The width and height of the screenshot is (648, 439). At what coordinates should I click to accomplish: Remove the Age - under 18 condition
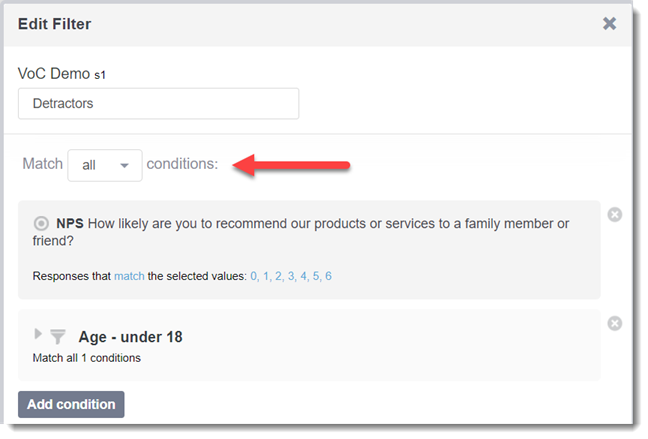click(615, 323)
